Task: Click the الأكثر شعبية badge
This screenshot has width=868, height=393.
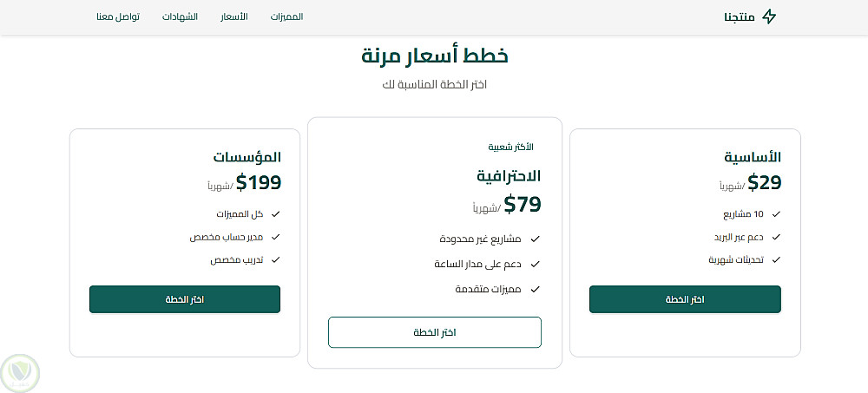Action: [511, 147]
